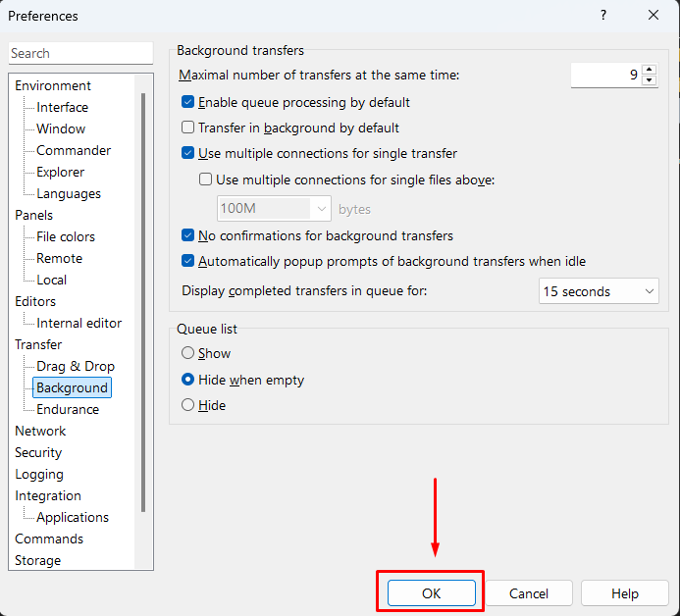Select Endurance under Transfer
Image resolution: width=680 pixels, height=616 pixels.
[68, 409]
